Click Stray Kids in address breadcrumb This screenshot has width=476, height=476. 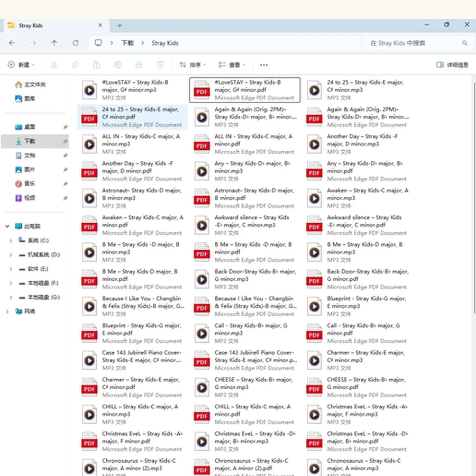point(165,43)
